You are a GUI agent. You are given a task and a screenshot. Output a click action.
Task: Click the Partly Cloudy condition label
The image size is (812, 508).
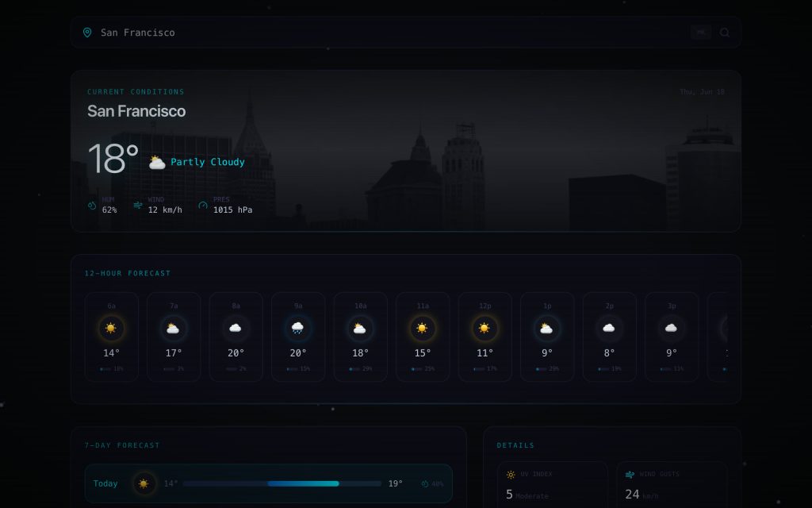[x=208, y=162]
